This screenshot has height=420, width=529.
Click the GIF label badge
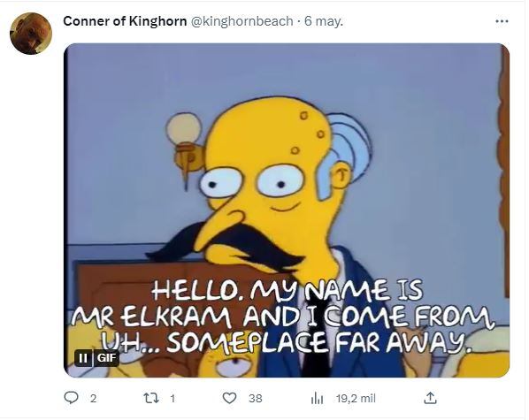tap(106, 357)
